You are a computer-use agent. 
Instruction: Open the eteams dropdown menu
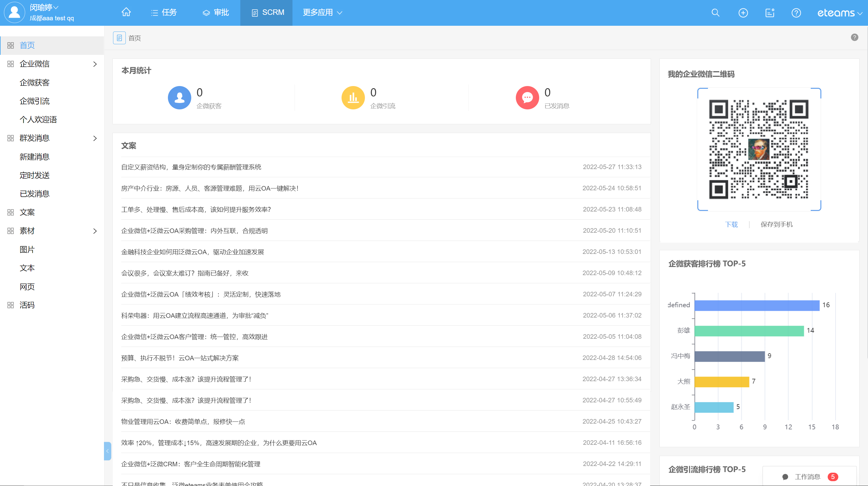(840, 13)
